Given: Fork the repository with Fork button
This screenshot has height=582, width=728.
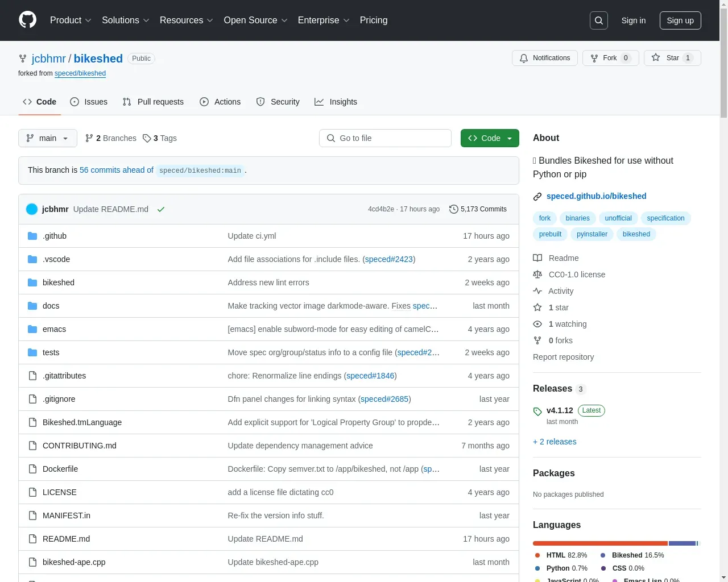Looking at the screenshot, I should [610, 58].
